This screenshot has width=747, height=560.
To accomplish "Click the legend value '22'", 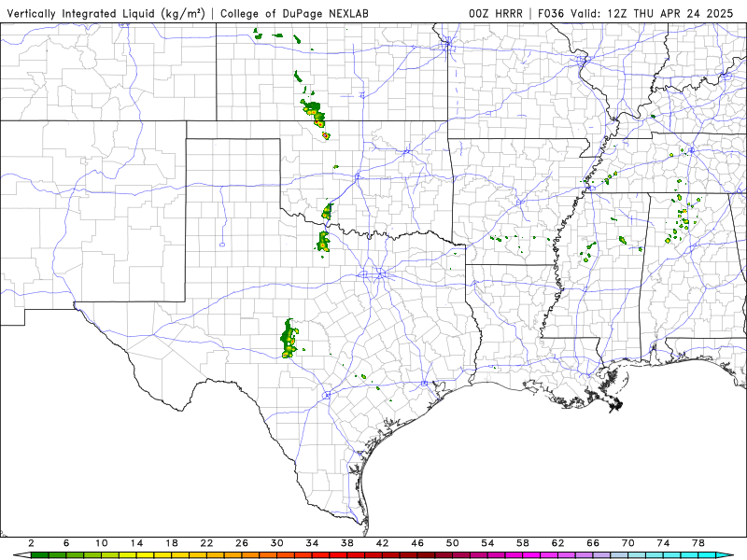I will click(x=206, y=543).
